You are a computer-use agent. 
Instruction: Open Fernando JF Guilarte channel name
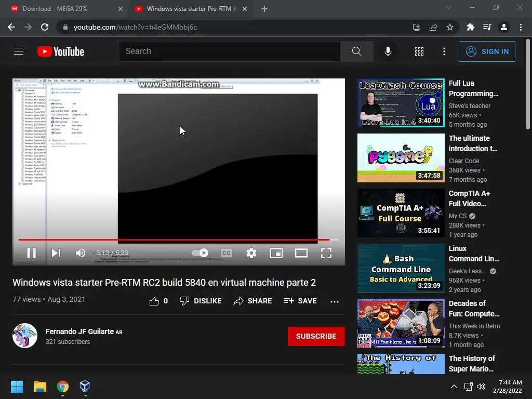79,331
